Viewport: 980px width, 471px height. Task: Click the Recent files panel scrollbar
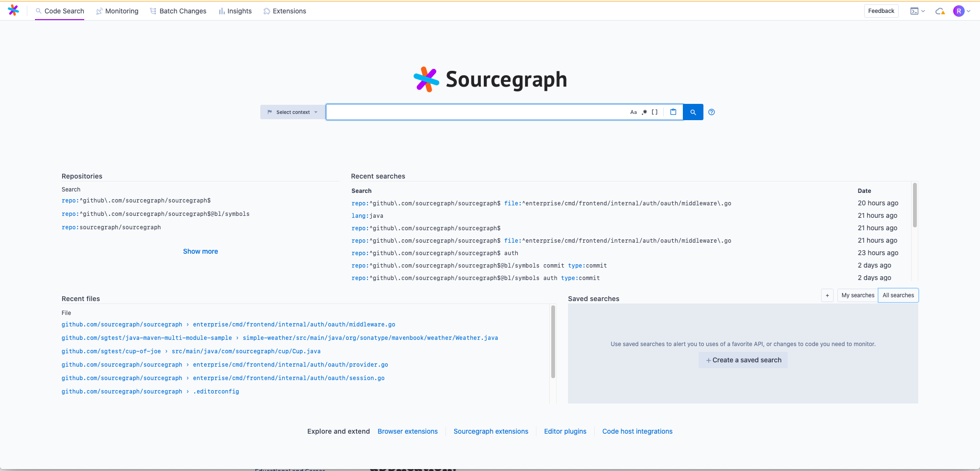(x=553, y=342)
